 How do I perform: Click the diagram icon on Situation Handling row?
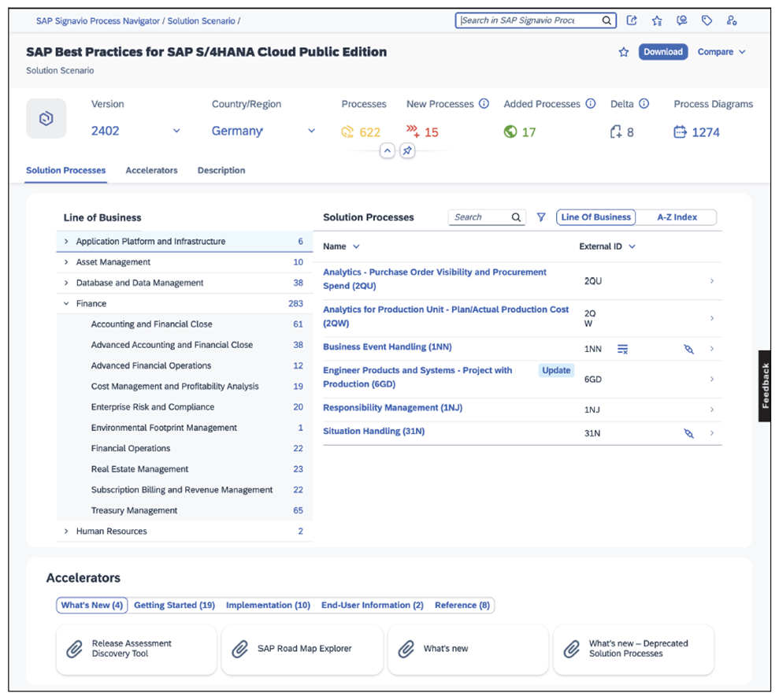click(688, 433)
